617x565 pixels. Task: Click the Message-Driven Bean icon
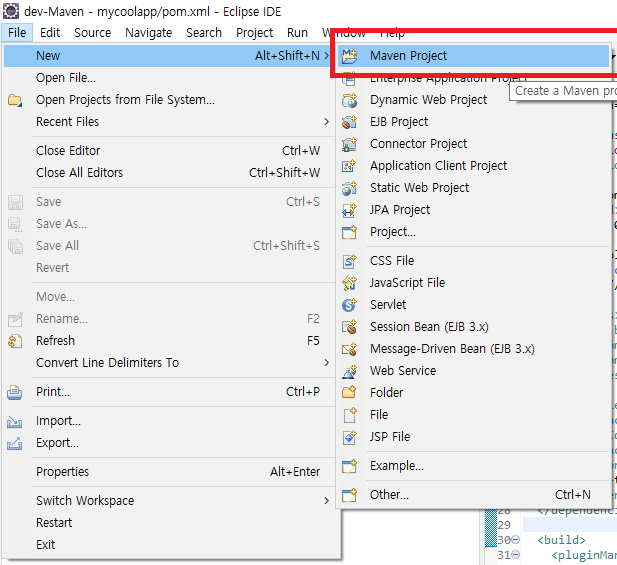tap(349, 349)
